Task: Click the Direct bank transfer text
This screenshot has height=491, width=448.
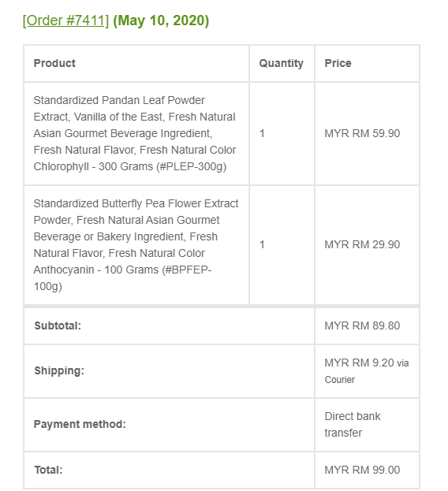Action: (x=352, y=425)
